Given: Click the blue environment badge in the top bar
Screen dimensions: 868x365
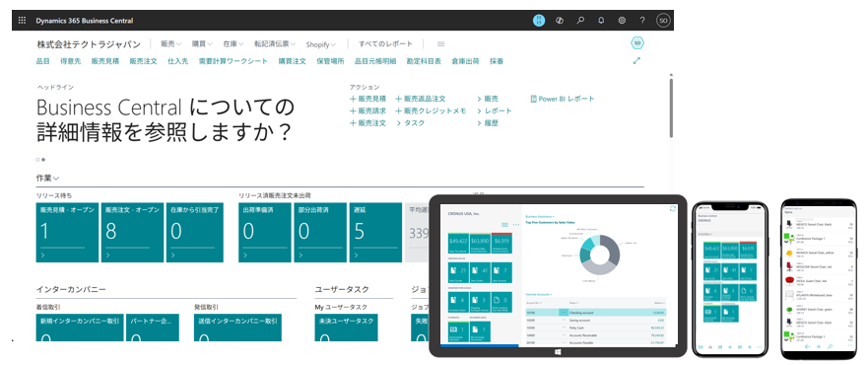Looking at the screenshot, I should 539,21.
